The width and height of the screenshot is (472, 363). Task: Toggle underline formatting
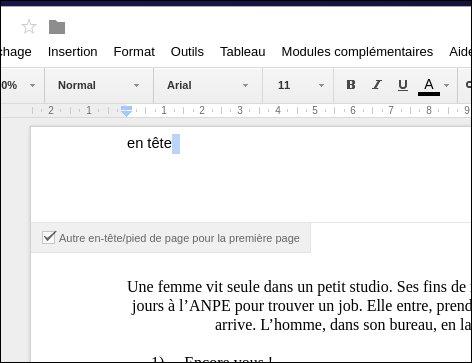click(403, 85)
